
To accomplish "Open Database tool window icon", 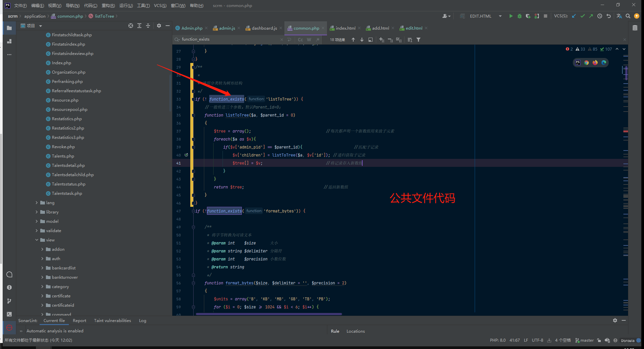I will 635,28.
